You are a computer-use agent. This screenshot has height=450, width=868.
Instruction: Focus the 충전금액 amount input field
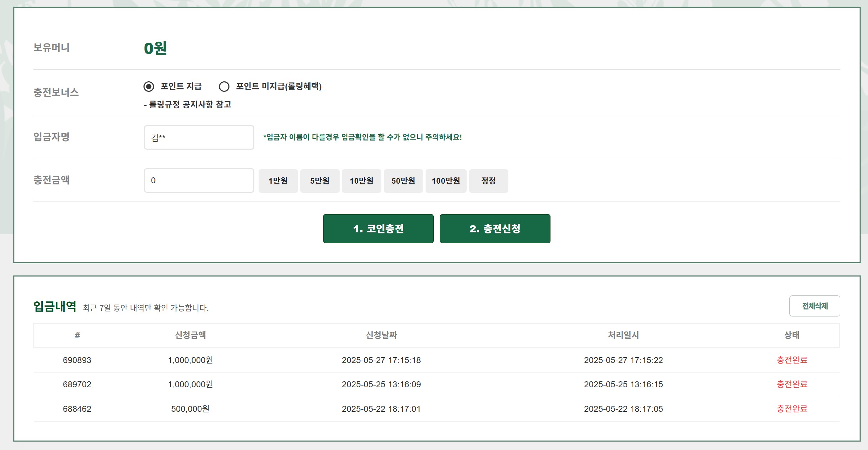[x=199, y=180]
